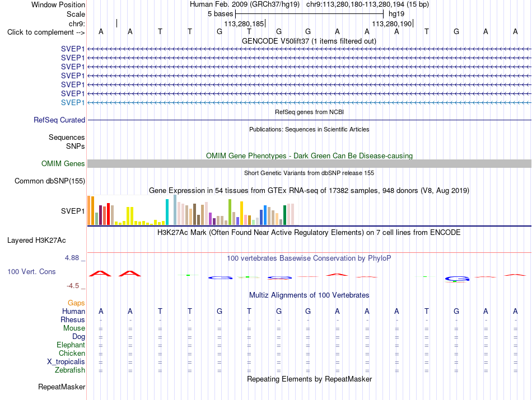Image resolution: width=532 pixels, height=400 pixels.
Task: Click the Human Feb. 2009 (GRCh37/hg19) assembly text
Action: tap(245, 4)
